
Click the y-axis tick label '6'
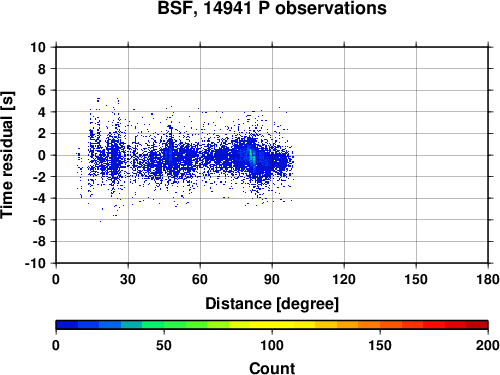(42, 90)
